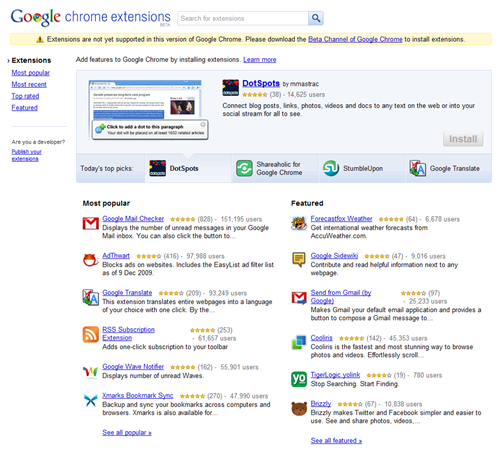Click the Learn more link
The width and height of the screenshot is (500, 451).
(x=260, y=60)
